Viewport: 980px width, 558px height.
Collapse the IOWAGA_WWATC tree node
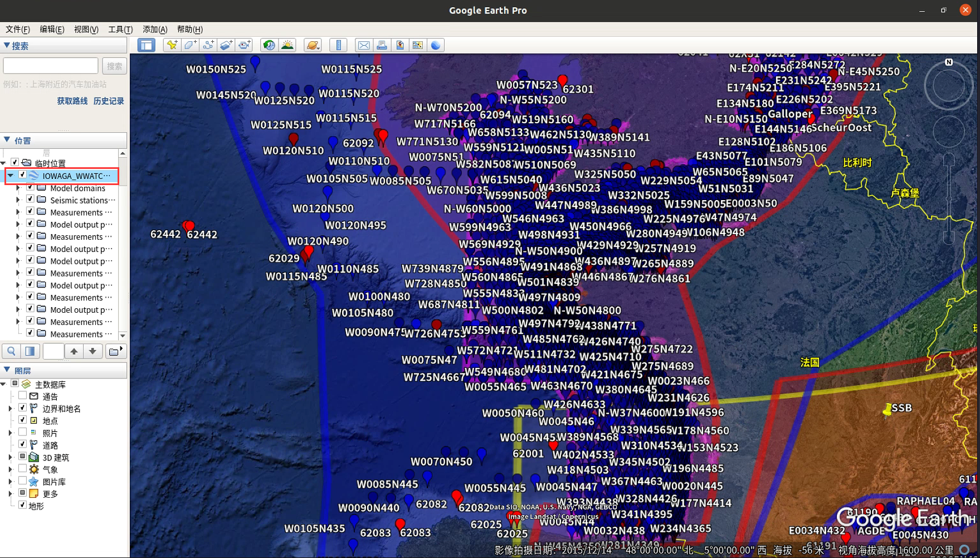pos(11,175)
